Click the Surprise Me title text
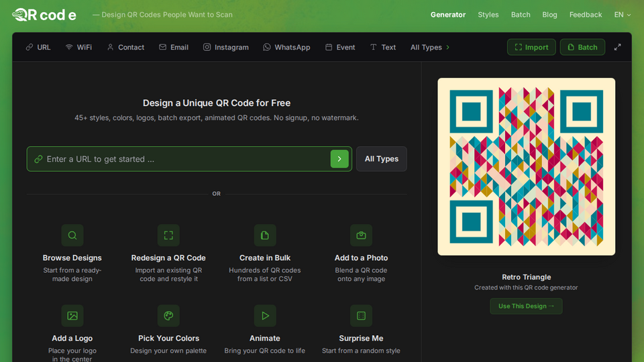 (x=361, y=338)
